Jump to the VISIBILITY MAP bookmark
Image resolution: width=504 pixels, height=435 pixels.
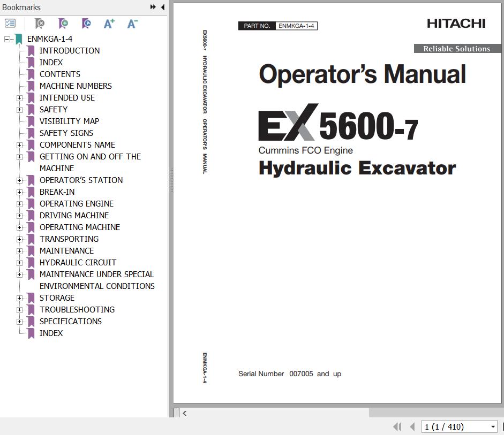click(69, 121)
